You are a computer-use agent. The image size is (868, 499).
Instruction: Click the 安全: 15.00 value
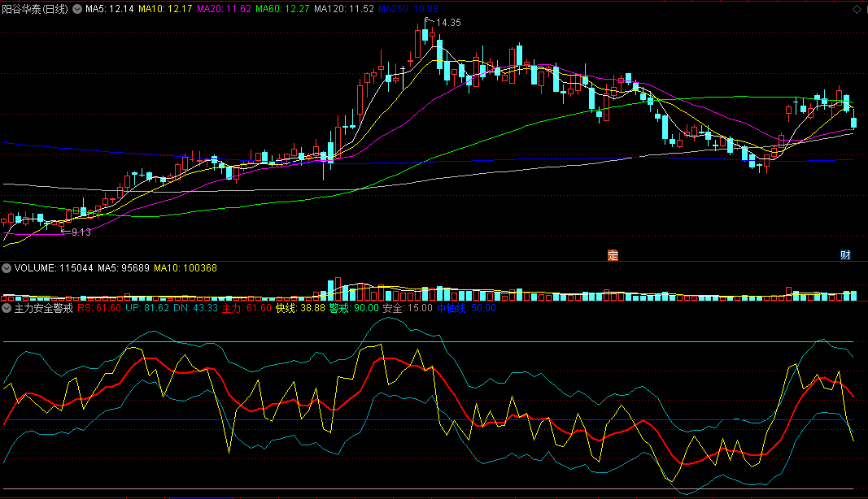click(408, 308)
